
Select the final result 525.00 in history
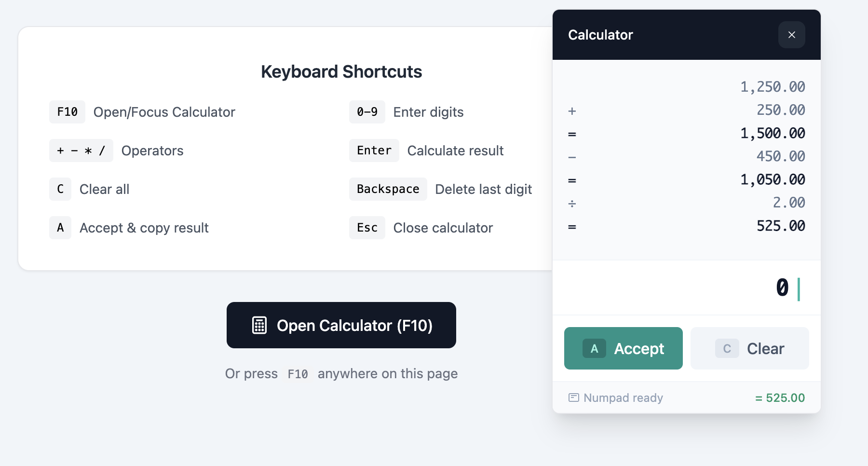coord(781,226)
